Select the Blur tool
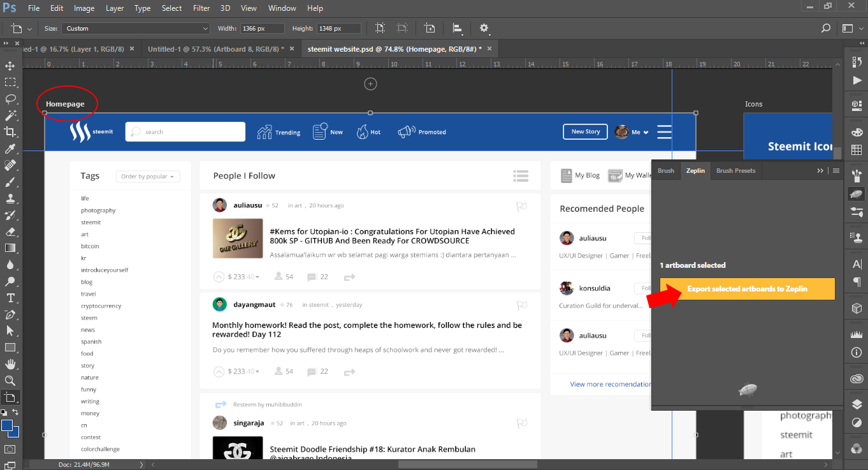Viewport: 868px width, 470px height. pyautogui.click(x=10, y=265)
